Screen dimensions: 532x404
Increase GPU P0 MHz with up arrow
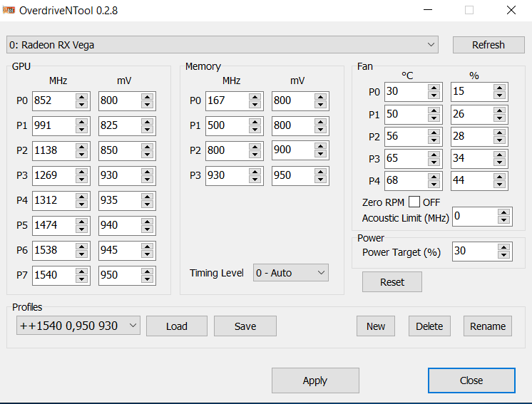click(x=81, y=98)
